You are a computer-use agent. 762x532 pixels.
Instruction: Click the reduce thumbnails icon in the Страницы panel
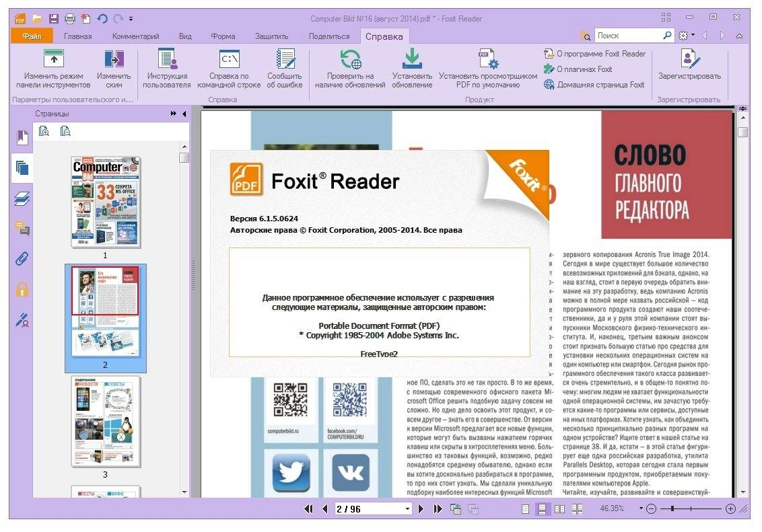coord(65,131)
